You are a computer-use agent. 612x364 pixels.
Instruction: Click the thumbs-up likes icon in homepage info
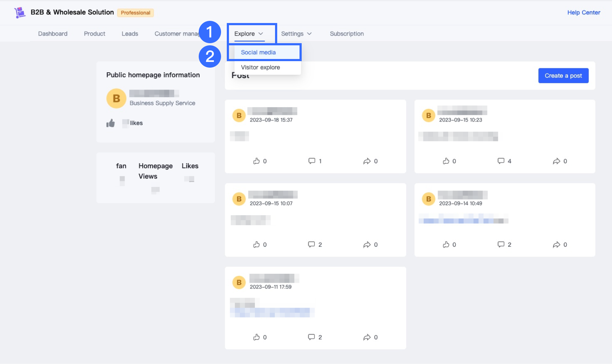click(x=111, y=123)
